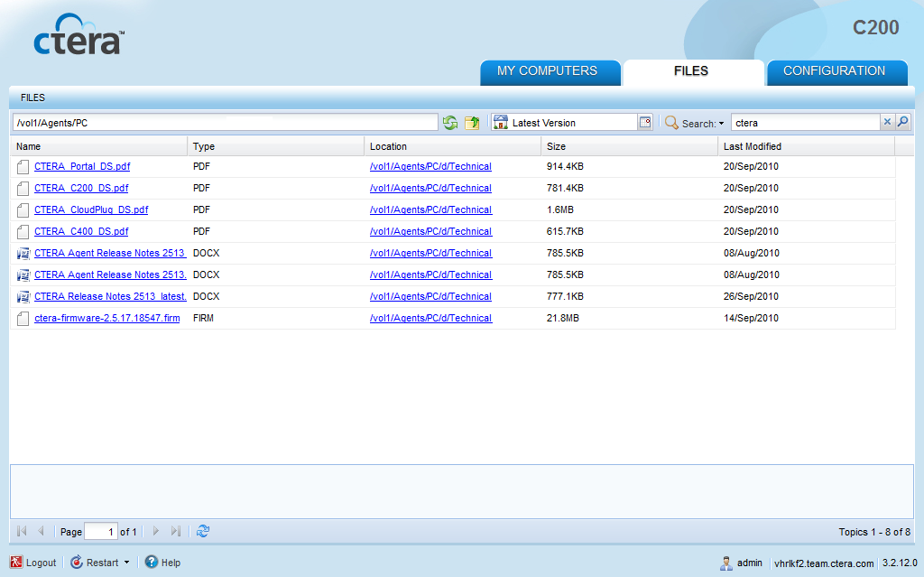Open CTERA_Portal_DS.pdf link

[x=82, y=166]
